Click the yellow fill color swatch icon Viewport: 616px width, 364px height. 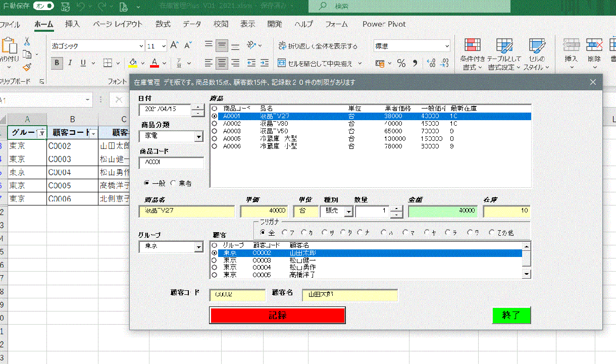pyautogui.click(x=133, y=63)
